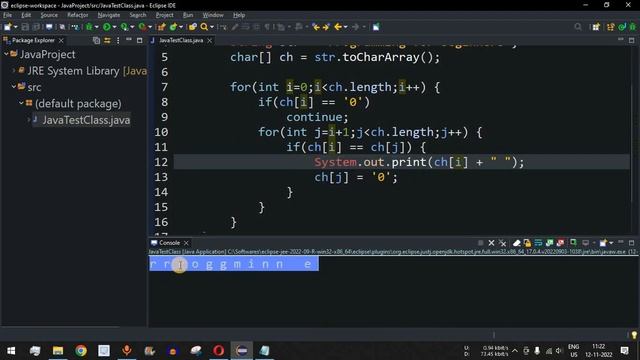The image size is (640, 360).
Task: Click the New Java Class icon
Action: click(173, 27)
